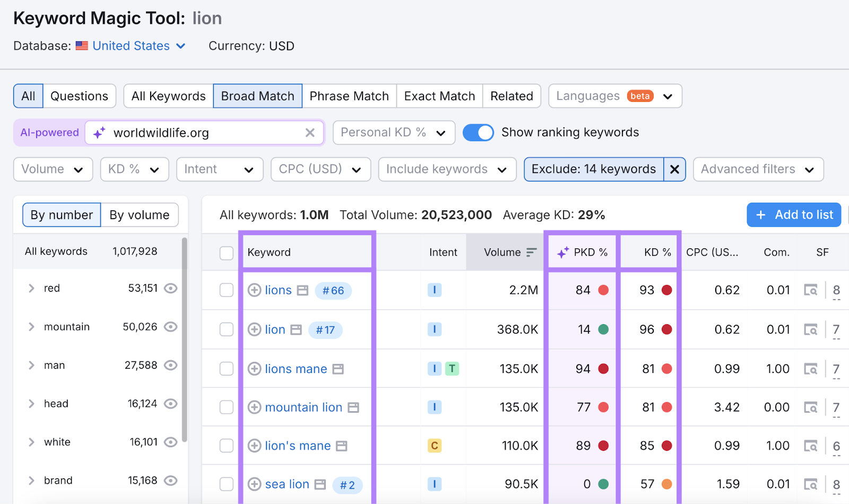Check the box for 'lions' row
This screenshot has height=504, width=849.
(x=227, y=290)
